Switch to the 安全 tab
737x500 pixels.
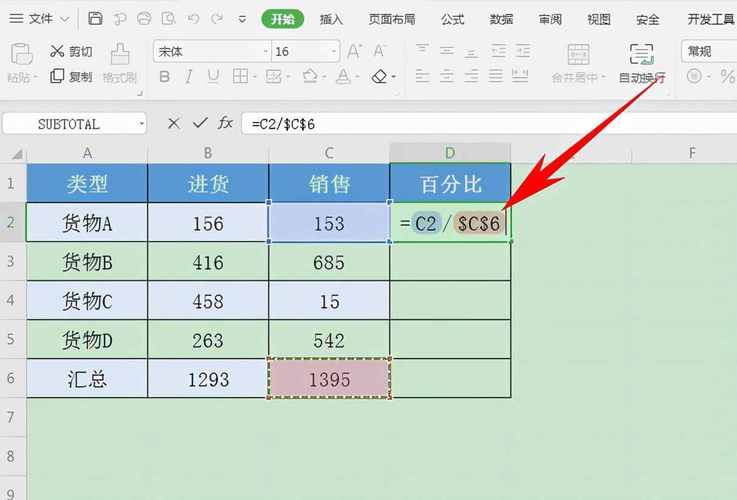(647, 19)
